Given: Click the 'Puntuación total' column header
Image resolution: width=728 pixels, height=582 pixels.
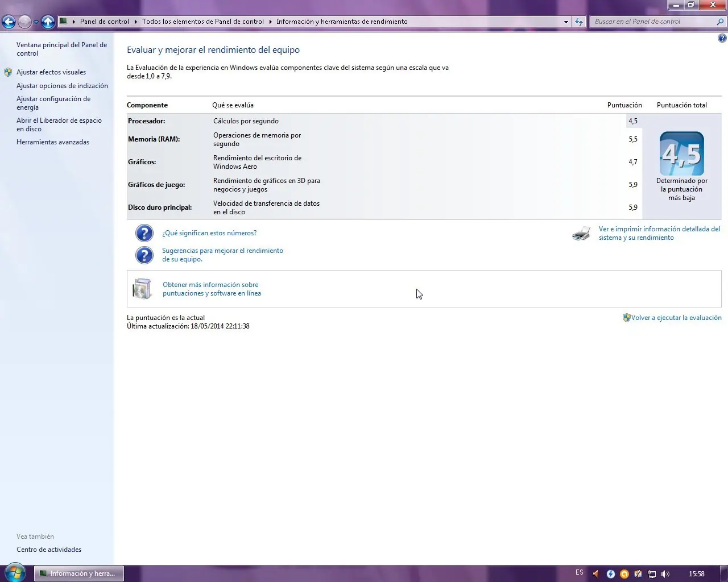Looking at the screenshot, I should [682, 105].
